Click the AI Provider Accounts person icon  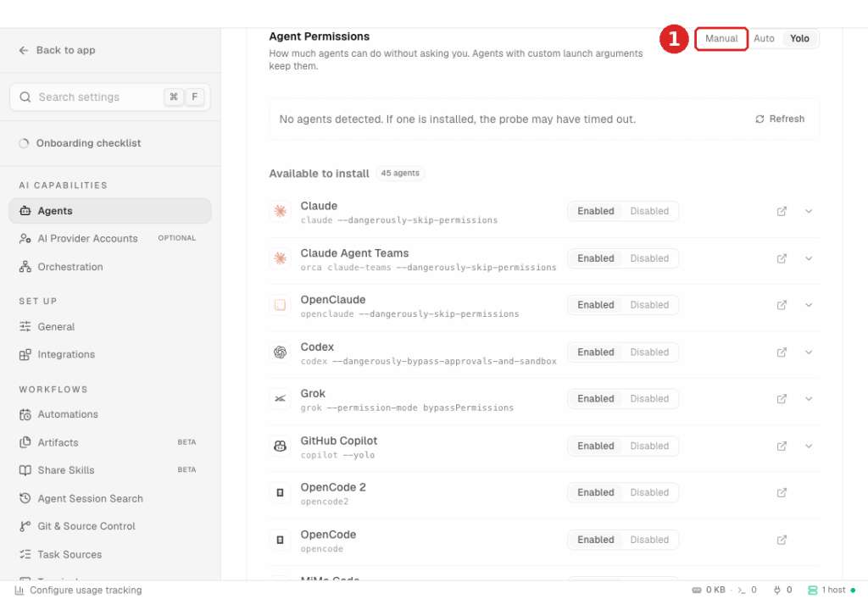click(x=25, y=238)
